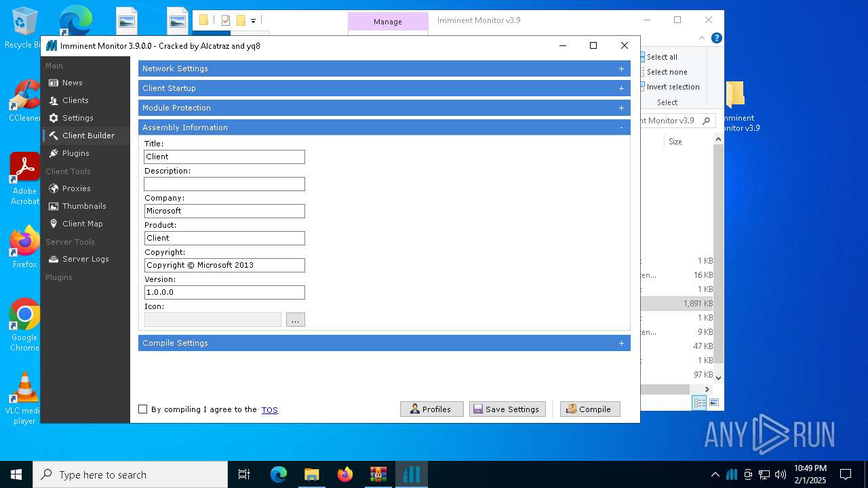Click Imminent Monitor taskbar icon
This screenshot has width=868, height=488.
click(x=412, y=474)
